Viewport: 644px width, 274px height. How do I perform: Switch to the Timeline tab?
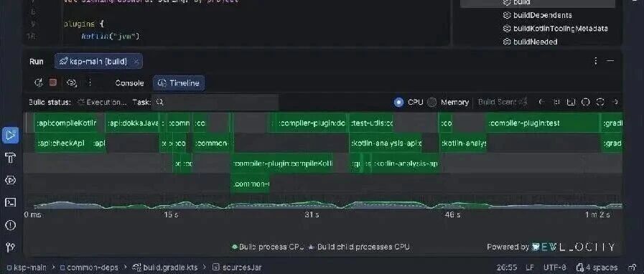coord(179,83)
